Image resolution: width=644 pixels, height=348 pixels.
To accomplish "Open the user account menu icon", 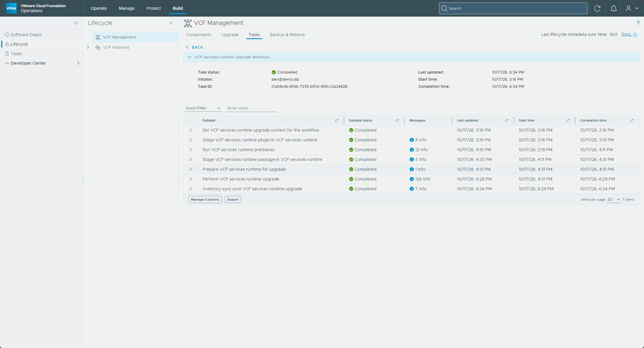I will [x=632, y=8].
